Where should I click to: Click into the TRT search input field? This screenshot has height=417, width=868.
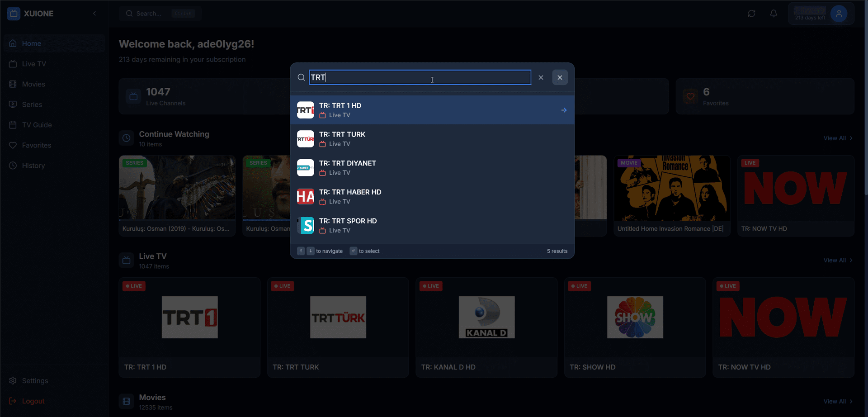tap(420, 77)
